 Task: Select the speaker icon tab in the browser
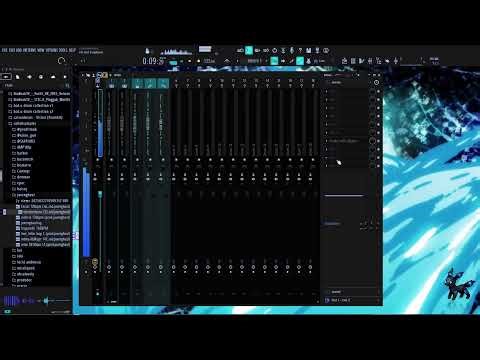point(29,77)
